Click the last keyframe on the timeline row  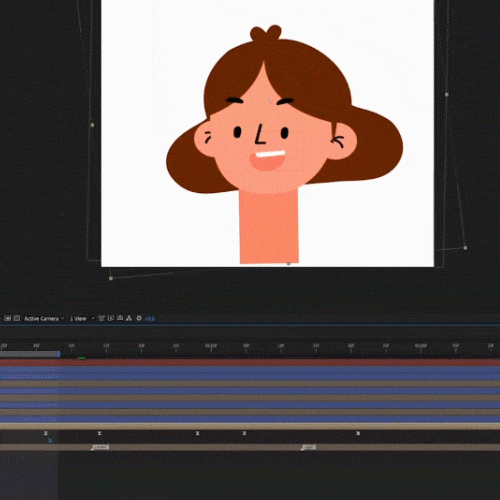pos(358,433)
